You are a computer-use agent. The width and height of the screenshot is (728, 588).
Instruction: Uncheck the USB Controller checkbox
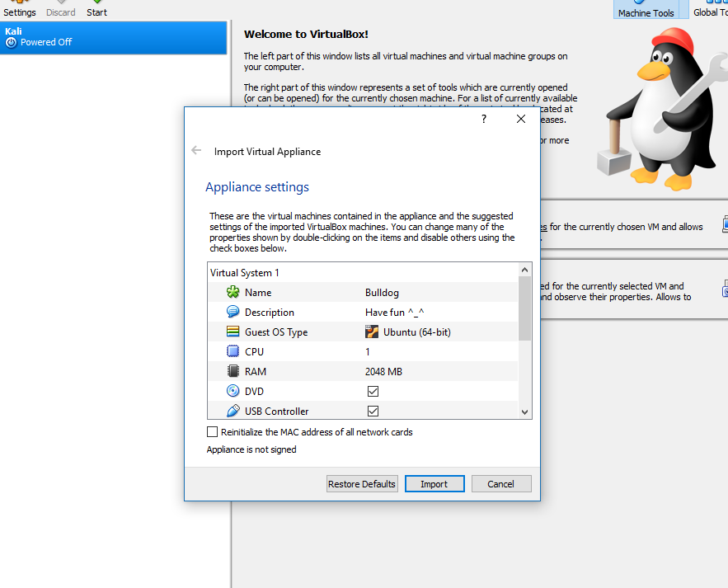pos(373,411)
